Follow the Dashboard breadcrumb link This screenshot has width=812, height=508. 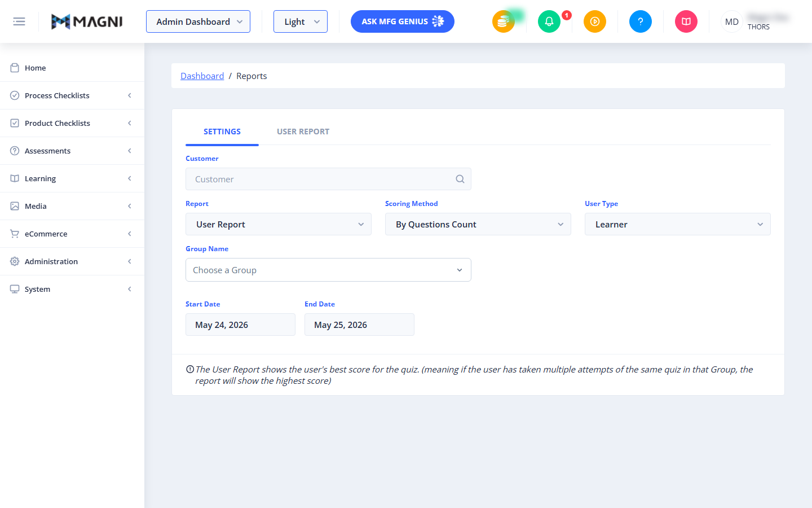[202, 76]
